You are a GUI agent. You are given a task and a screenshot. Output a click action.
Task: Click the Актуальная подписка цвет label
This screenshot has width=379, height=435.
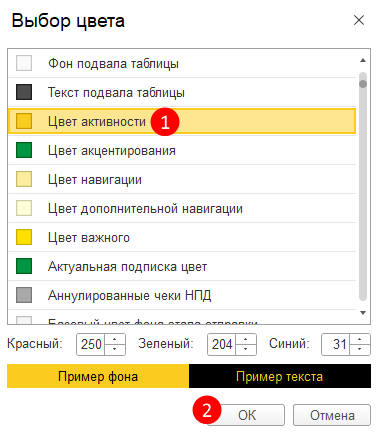128,266
